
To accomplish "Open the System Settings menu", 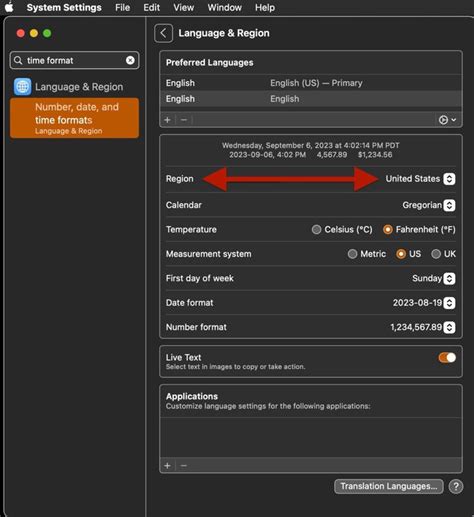I will [x=64, y=7].
